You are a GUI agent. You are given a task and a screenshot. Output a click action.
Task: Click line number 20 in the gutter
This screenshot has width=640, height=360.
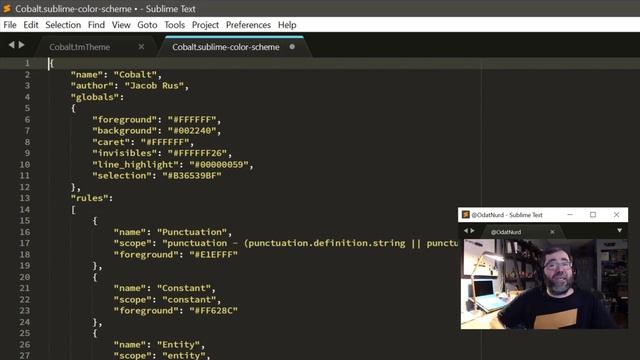tap(24, 277)
